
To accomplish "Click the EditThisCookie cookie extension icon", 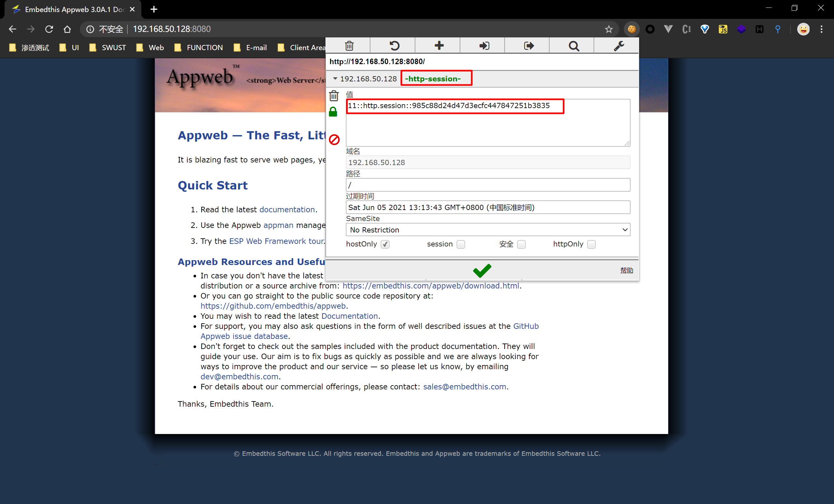I will coord(632,29).
